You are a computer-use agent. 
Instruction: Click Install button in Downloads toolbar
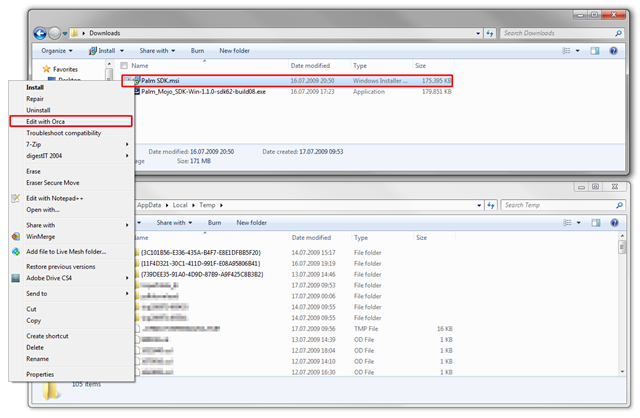click(102, 51)
